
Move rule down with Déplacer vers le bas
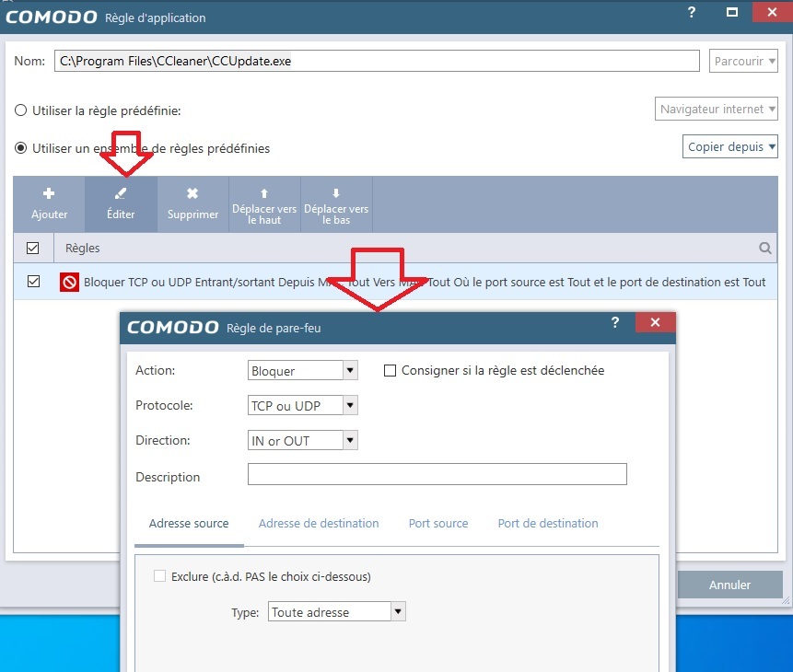click(x=336, y=204)
